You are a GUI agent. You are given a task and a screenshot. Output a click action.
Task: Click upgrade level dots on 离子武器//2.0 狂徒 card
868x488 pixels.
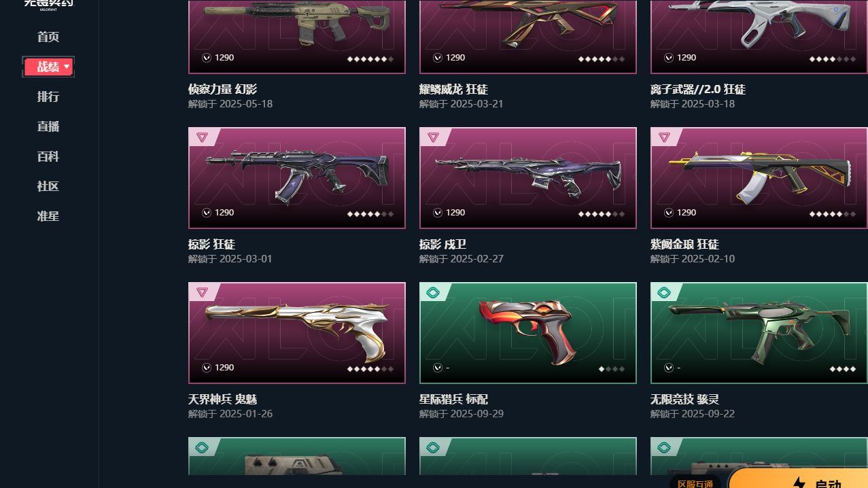point(833,59)
